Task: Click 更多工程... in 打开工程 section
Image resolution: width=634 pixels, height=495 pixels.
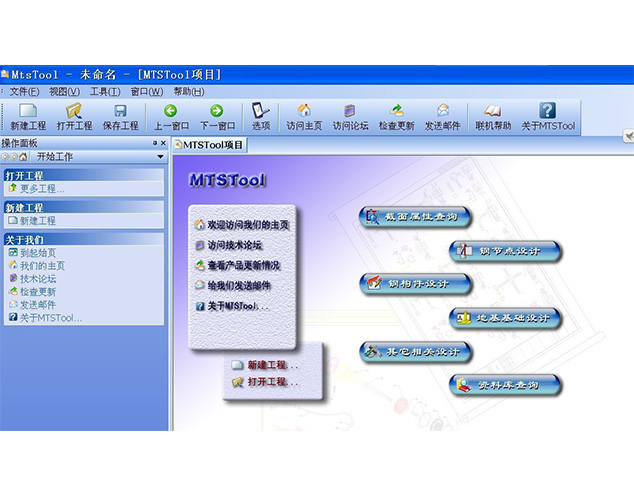Action: 42,188
